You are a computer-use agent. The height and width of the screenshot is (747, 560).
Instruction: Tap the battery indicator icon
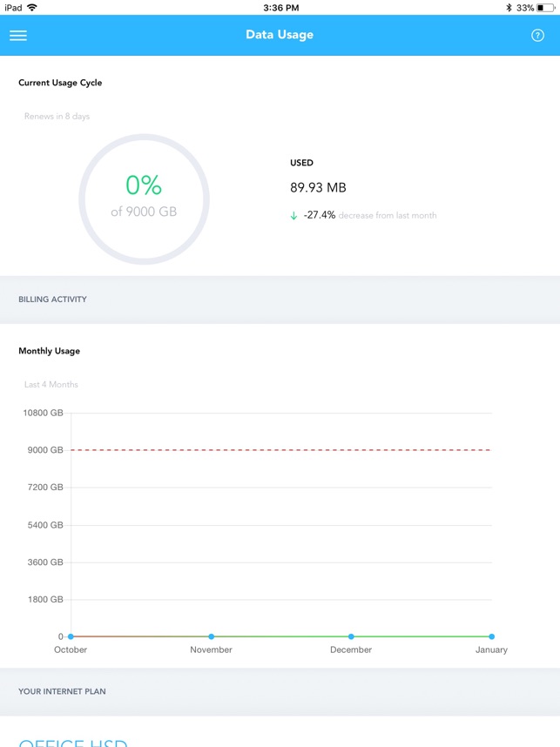[x=545, y=8]
